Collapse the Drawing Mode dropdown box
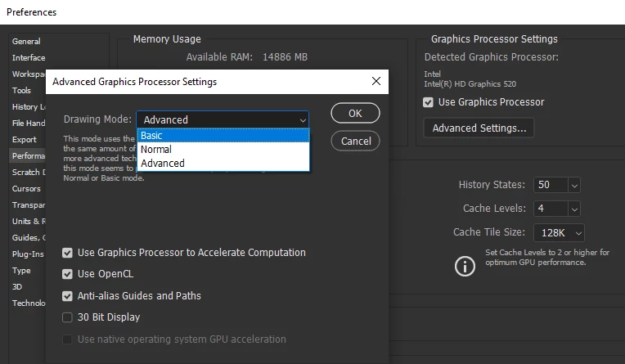Screen dimensions: 625x364 (304, 120)
